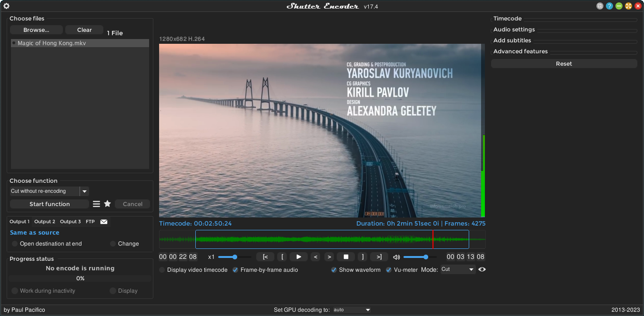Image resolution: width=644 pixels, height=316 pixels.
Task: Enable Display video timecode
Action: coord(162,269)
